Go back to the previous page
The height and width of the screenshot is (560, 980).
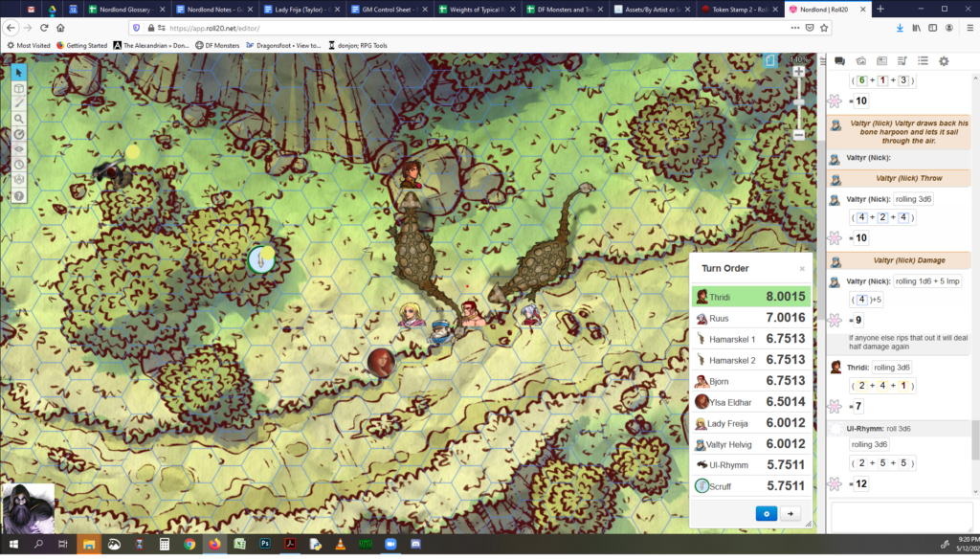pos(11,28)
